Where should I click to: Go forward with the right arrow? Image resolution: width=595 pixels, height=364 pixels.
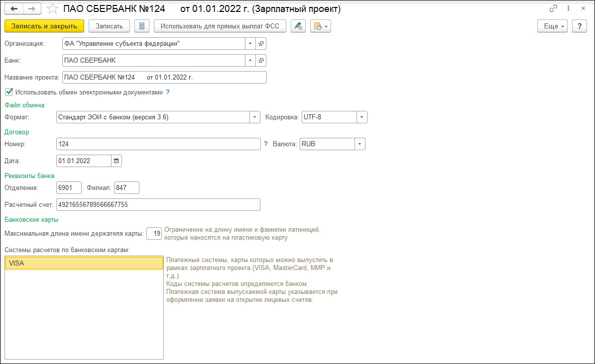[32, 8]
